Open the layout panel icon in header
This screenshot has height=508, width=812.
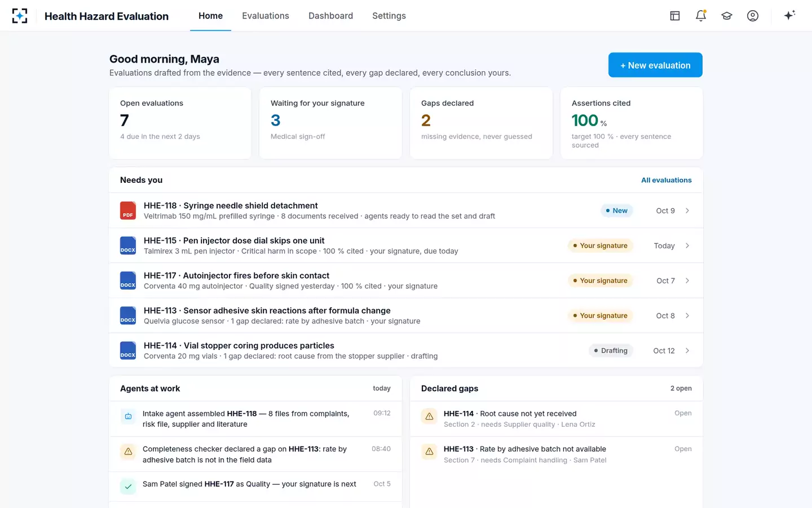click(x=675, y=16)
